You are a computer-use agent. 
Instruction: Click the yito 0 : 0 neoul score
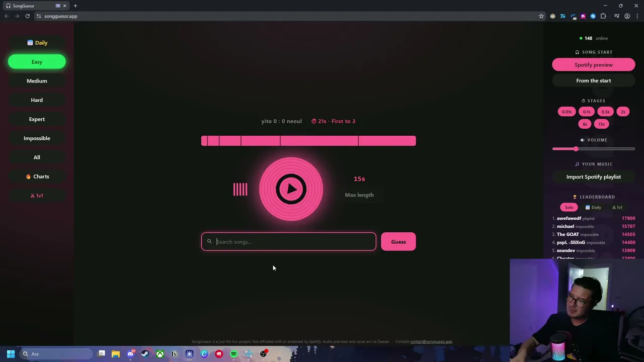tap(281, 121)
